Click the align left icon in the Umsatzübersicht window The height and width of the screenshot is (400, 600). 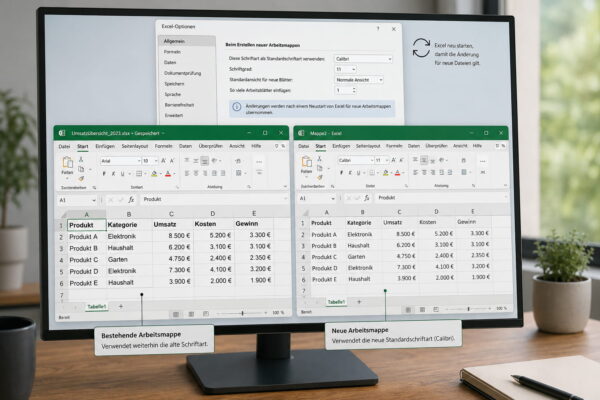point(187,173)
